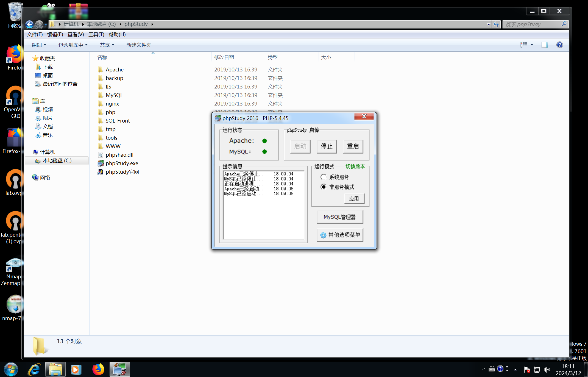Open the MySQL管理器 button
This screenshot has height=377, width=588.
(340, 217)
